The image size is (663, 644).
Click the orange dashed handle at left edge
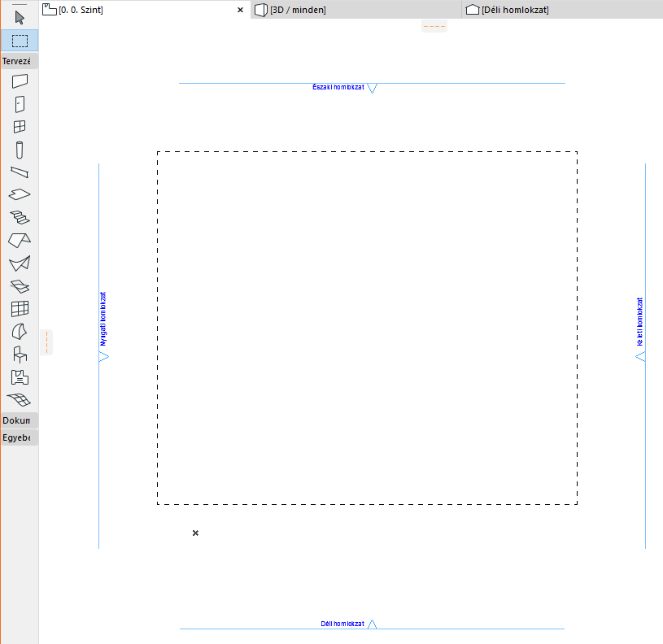click(46, 342)
